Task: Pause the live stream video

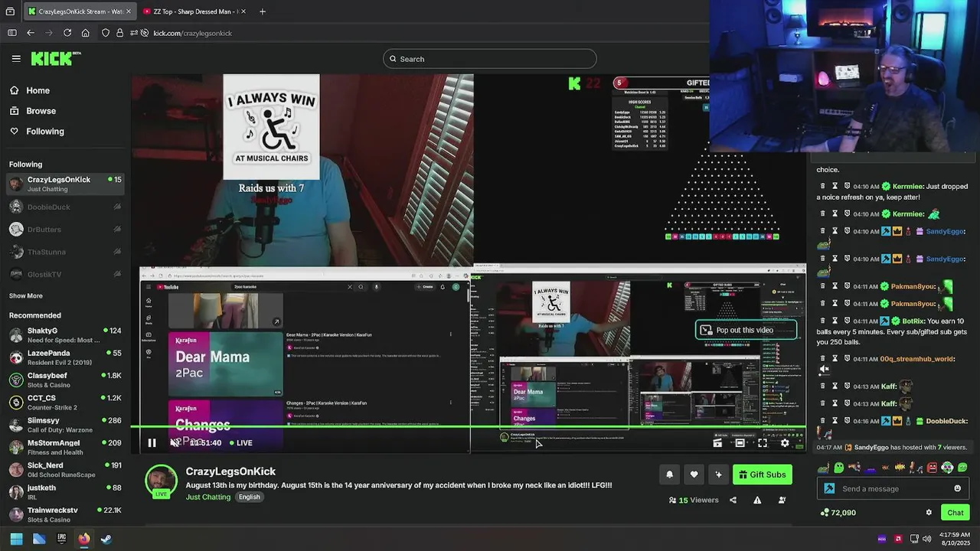Action: click(152, 442)
